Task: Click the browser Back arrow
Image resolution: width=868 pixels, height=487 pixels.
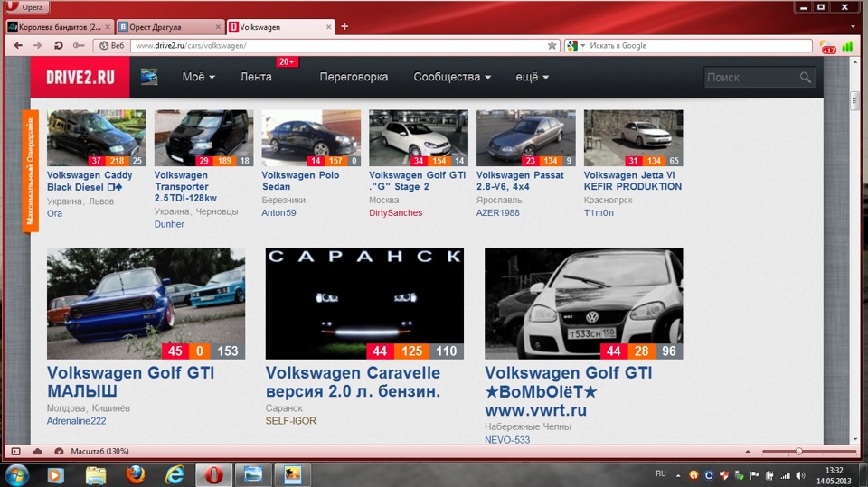Action: (x=18, y=45)
